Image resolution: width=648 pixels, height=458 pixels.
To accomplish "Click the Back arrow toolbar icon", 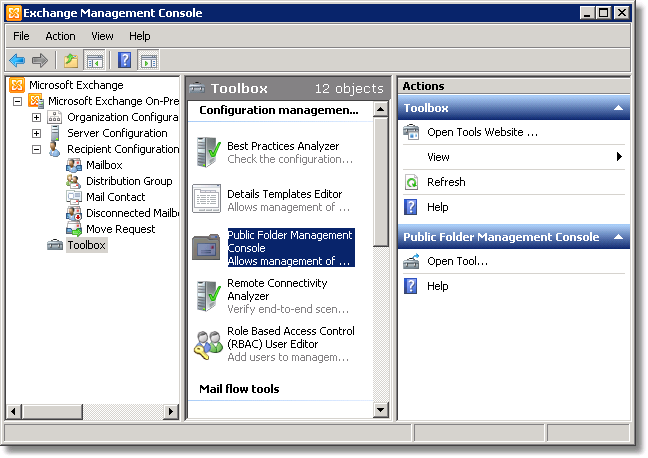I will click(17, 61).
